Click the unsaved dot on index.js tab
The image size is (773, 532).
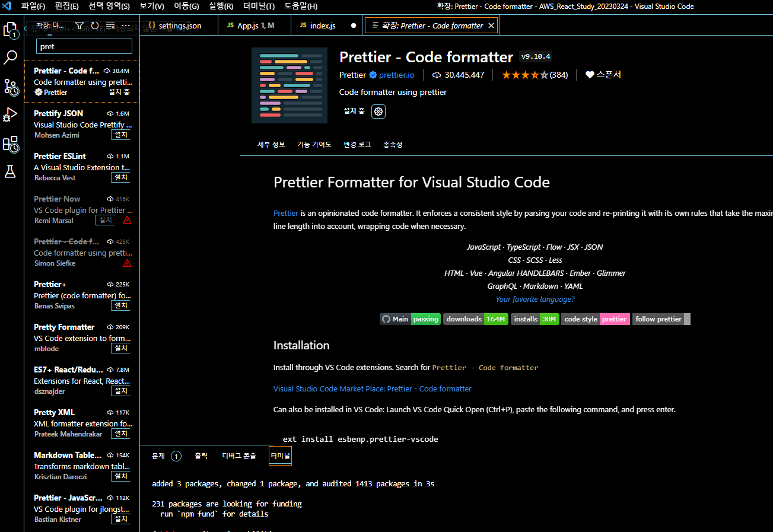point(354,26)
